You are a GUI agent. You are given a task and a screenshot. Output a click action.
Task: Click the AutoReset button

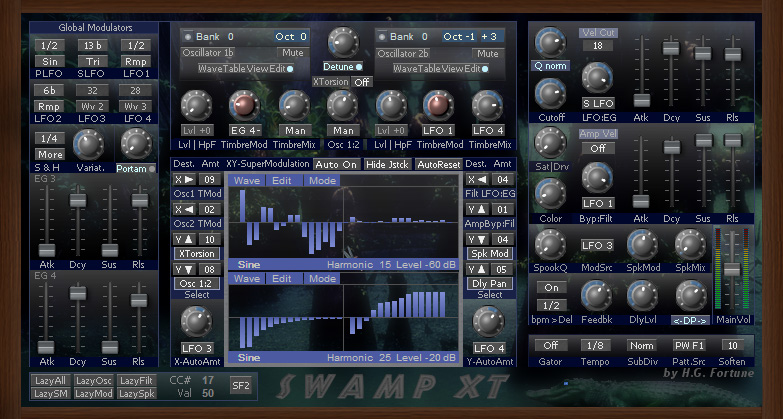438,164
